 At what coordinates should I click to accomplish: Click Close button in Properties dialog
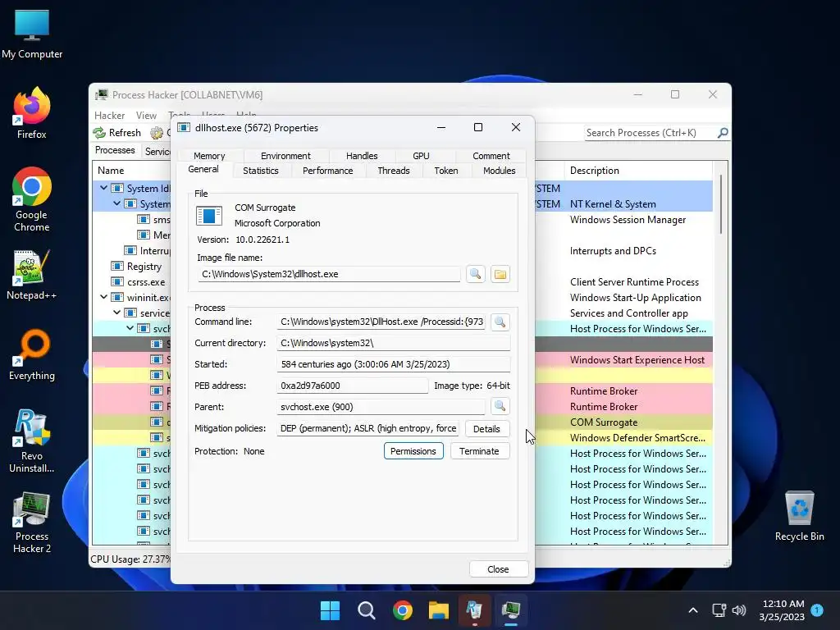pyautogui.click(x=498, y=569)
